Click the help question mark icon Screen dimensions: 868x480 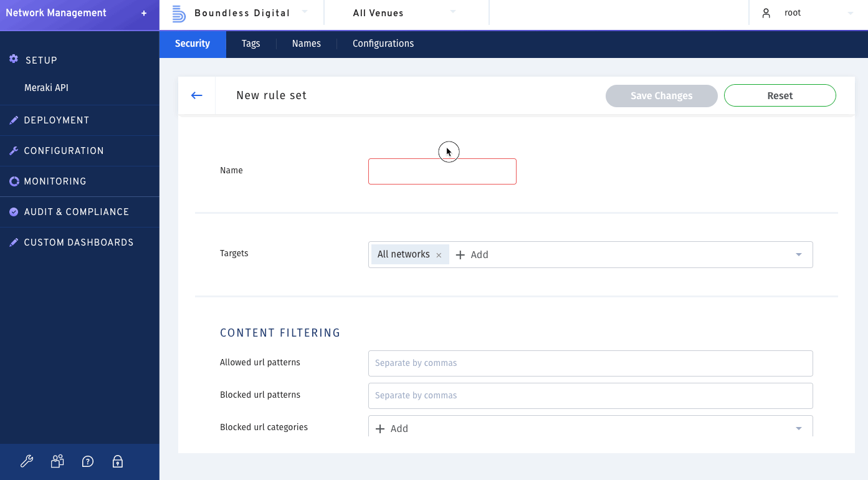(x=88, y=461)
